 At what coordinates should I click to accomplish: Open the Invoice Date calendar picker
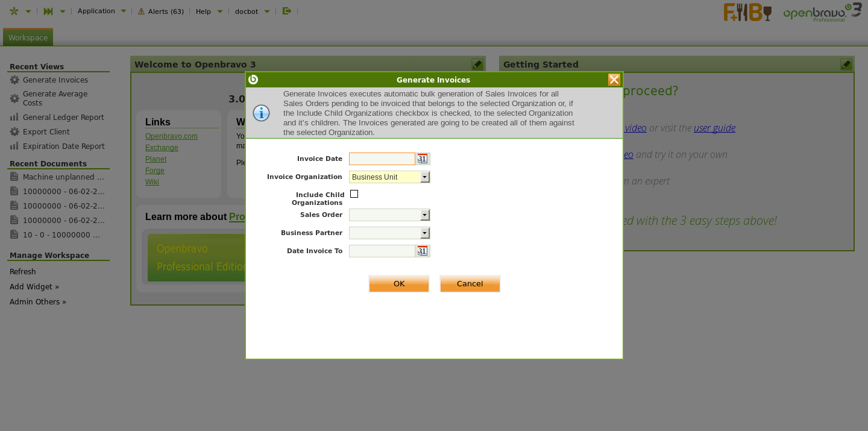point(422,159)
